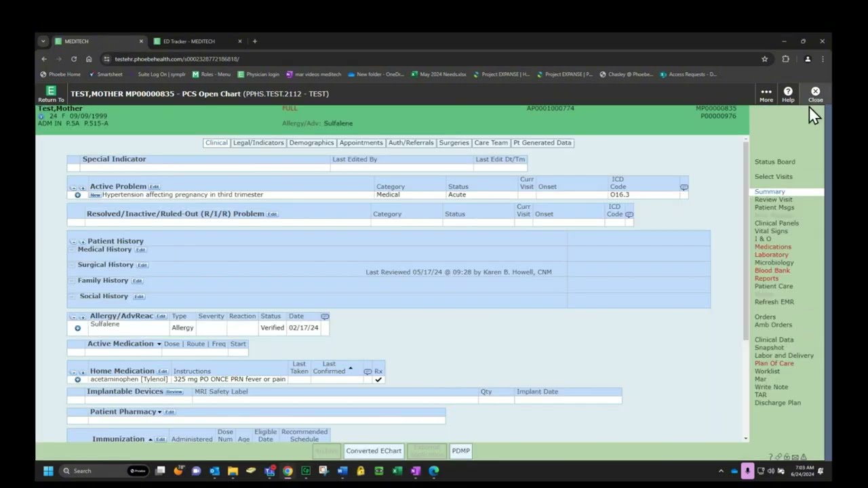This screenshot has height=488, width=868.
Task: Open the Active Medication dropdown arrow
Action: coord(159,344)
